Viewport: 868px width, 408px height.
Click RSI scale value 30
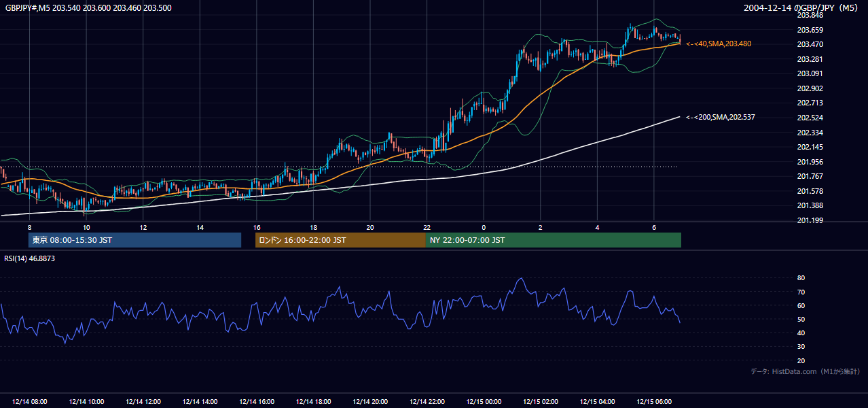coord(801,347)
